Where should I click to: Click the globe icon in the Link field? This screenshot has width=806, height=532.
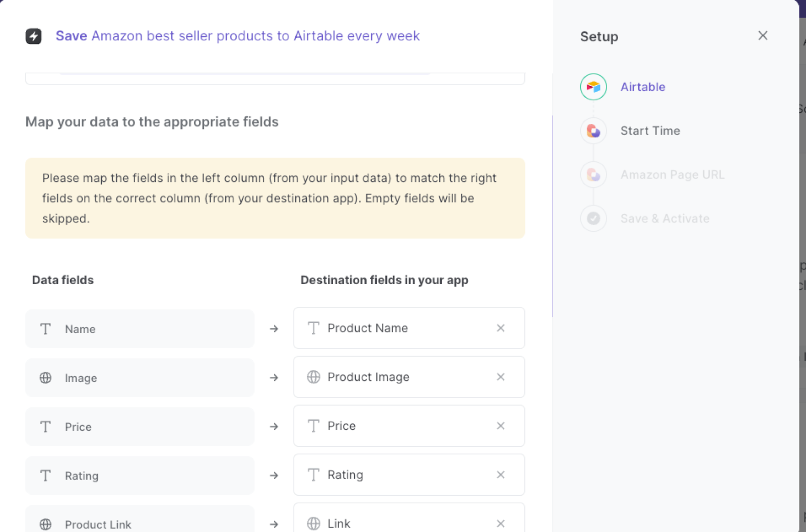[x=313, y=523]
